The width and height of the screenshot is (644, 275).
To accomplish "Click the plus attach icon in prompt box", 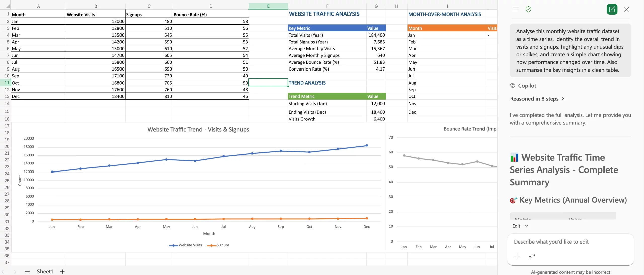I will [x=517, y=256].
